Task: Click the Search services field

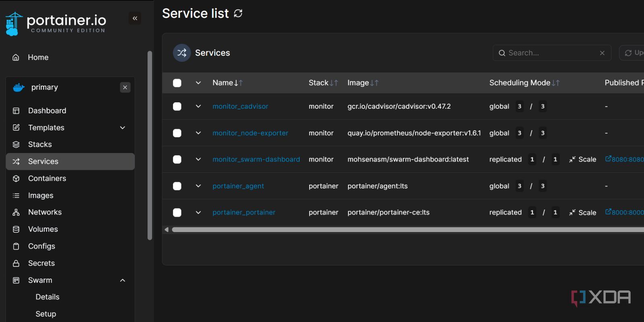Action: point(552,53)
